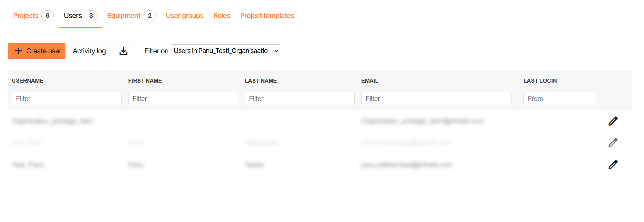Switch to the Projects tab
The image size is (644, 222).
(26, 16)
